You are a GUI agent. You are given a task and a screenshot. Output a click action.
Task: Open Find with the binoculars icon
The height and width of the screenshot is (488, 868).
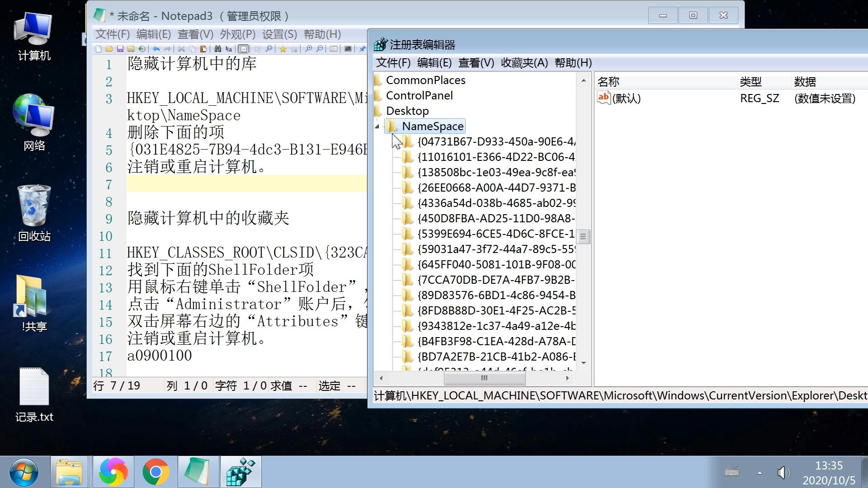pyautogui.click(x=217, y=49)
